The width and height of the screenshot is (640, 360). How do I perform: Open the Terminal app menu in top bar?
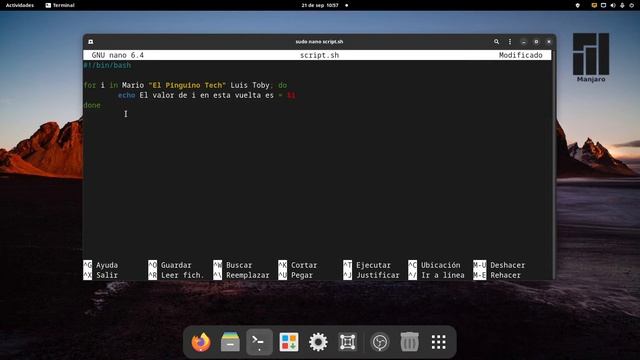[60, 5]
